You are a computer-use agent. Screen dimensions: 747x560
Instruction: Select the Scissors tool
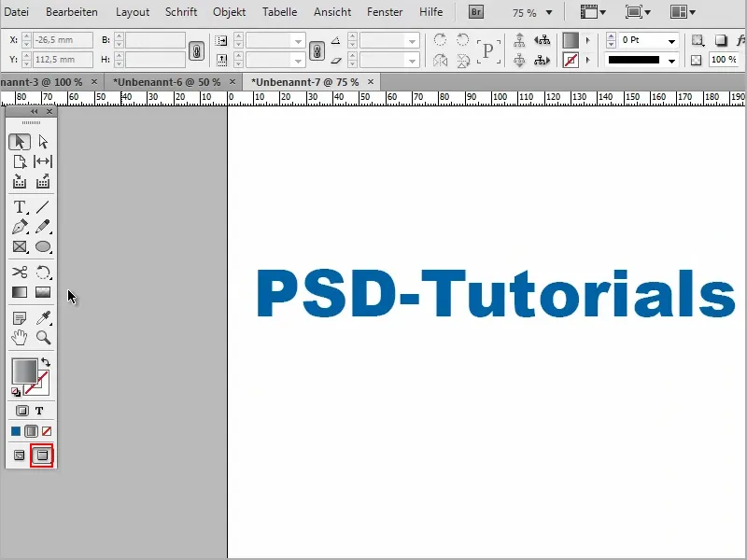coord(20,272)
